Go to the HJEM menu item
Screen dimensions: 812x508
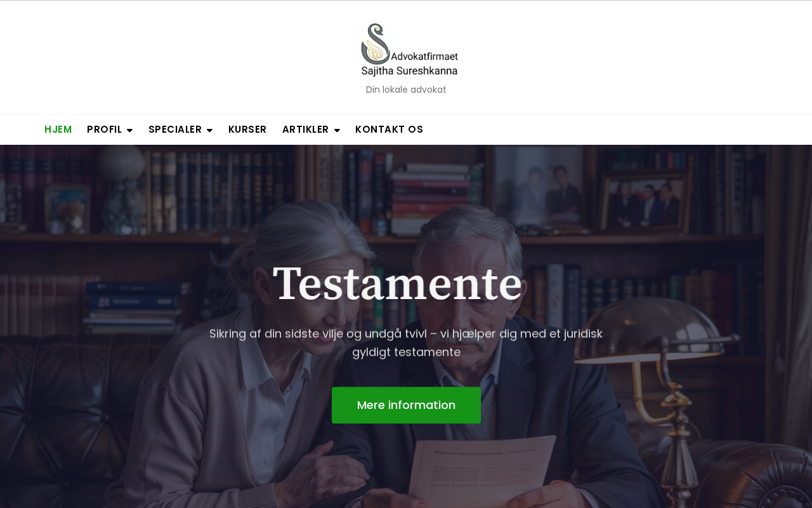(x=58, y=130)
